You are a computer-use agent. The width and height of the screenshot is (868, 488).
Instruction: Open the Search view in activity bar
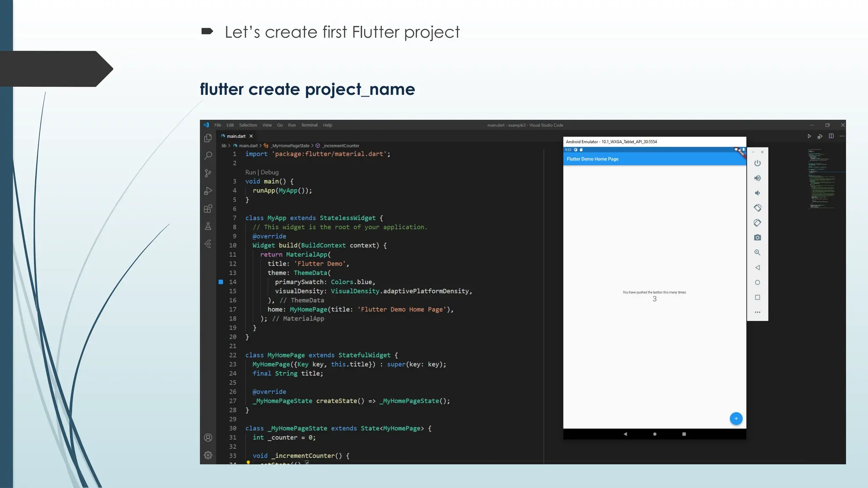[208, 155]
